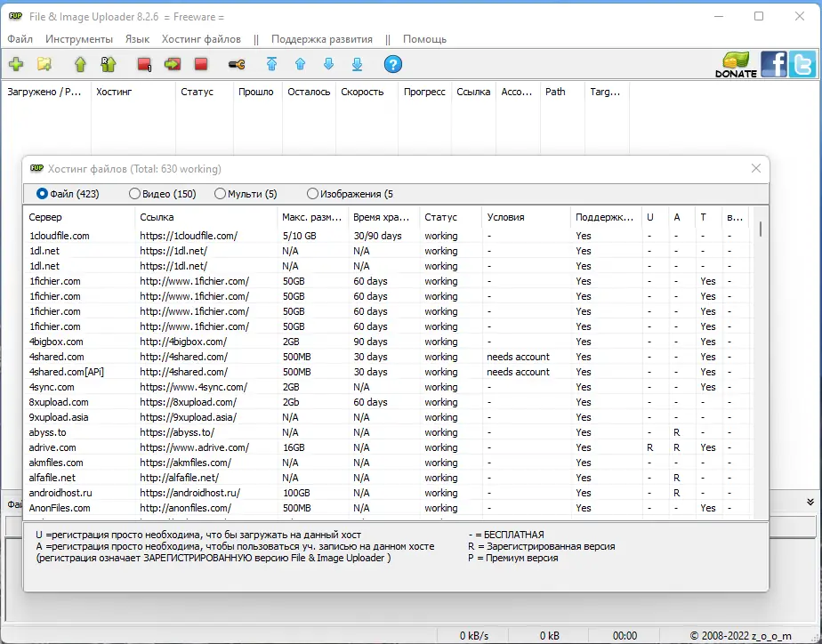Image resolution: width=822 pixels, height=644 pixels.
Task: Click the green plus add files icon
Action: 16,64
